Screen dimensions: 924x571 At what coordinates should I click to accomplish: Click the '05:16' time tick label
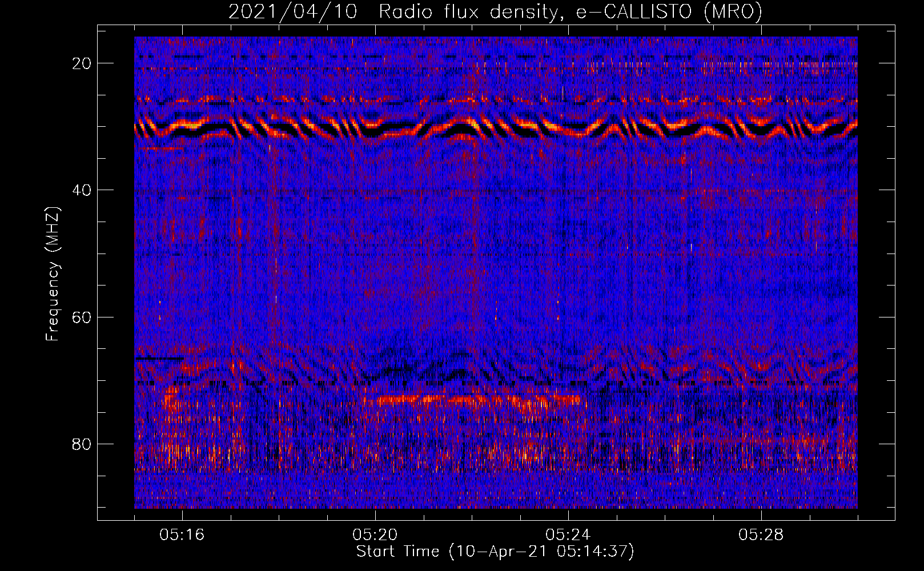(x=182, y=535)
